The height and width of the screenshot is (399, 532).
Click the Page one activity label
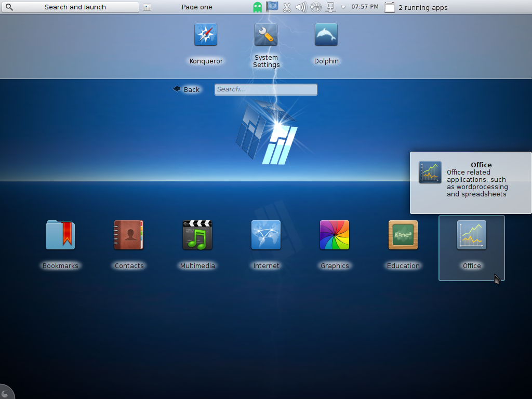point(196,7)
